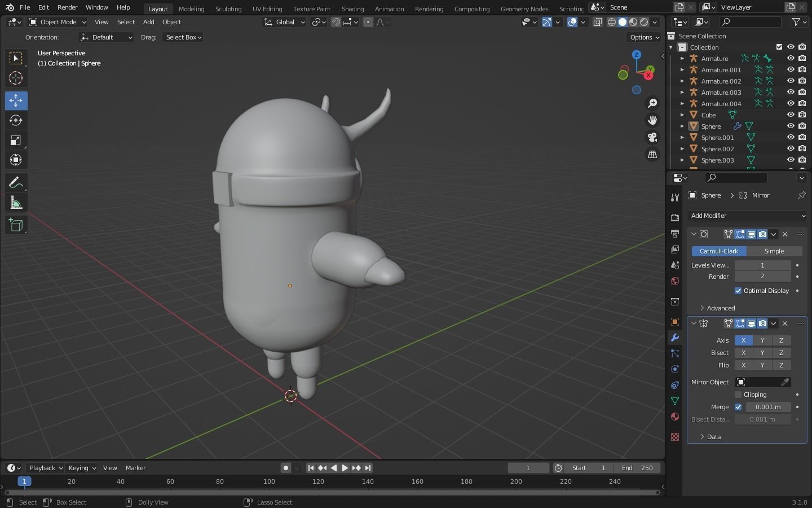The height and width of the screenshot is (508, 812).
Task: Hide Cube in viewport via eye icon
Action: point(791,115)
